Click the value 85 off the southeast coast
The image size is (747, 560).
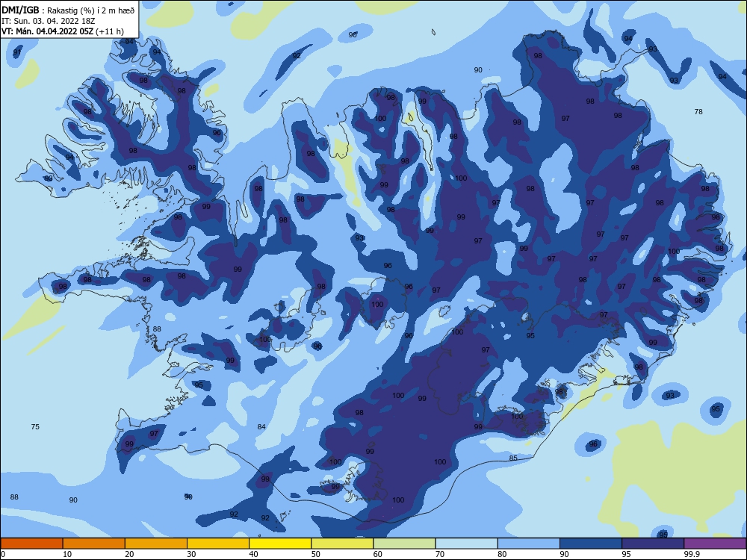513,458
